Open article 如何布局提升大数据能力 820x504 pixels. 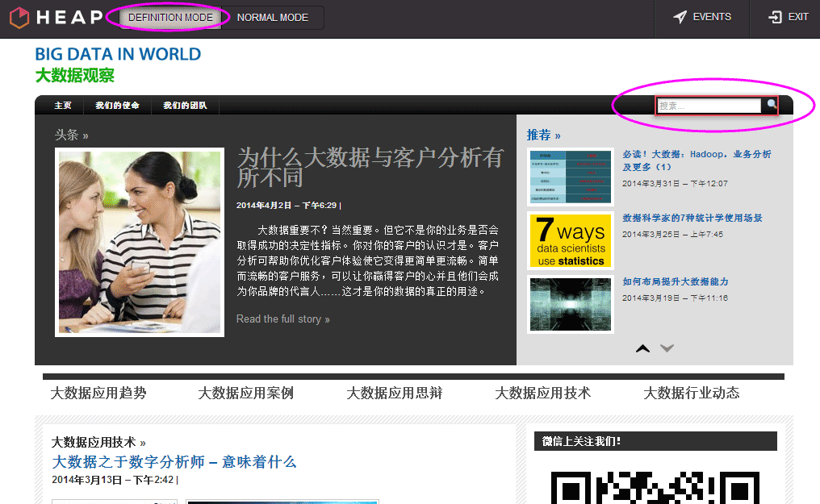(675, 282)
